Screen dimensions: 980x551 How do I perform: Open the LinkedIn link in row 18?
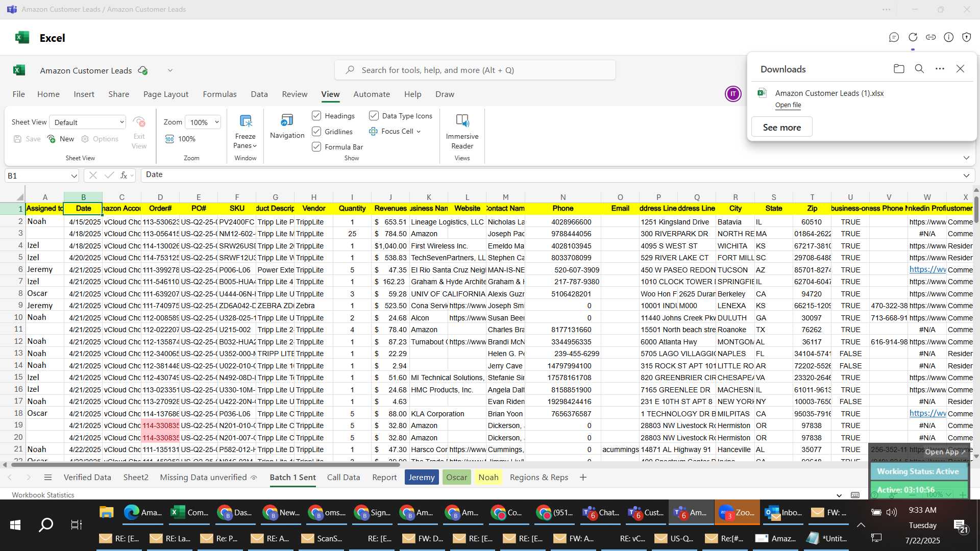[927, 413]
